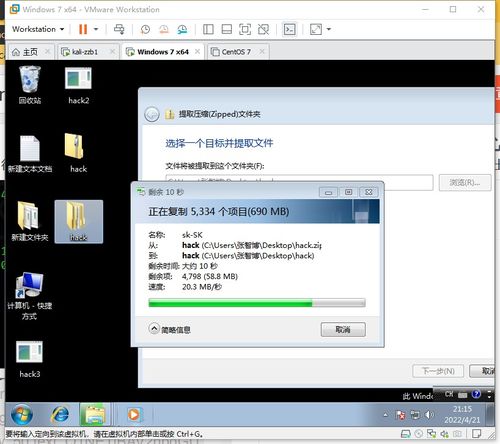Toggle the library sidebar view icon
Image resolution: width=500 pixels, height=444 pixels.
208,29
